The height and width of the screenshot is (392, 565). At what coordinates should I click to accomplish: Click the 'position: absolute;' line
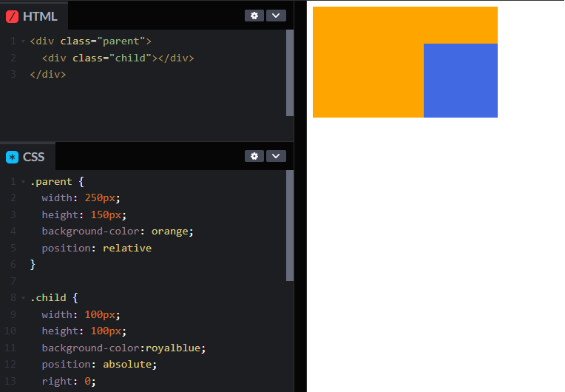(x=99, y=365)
